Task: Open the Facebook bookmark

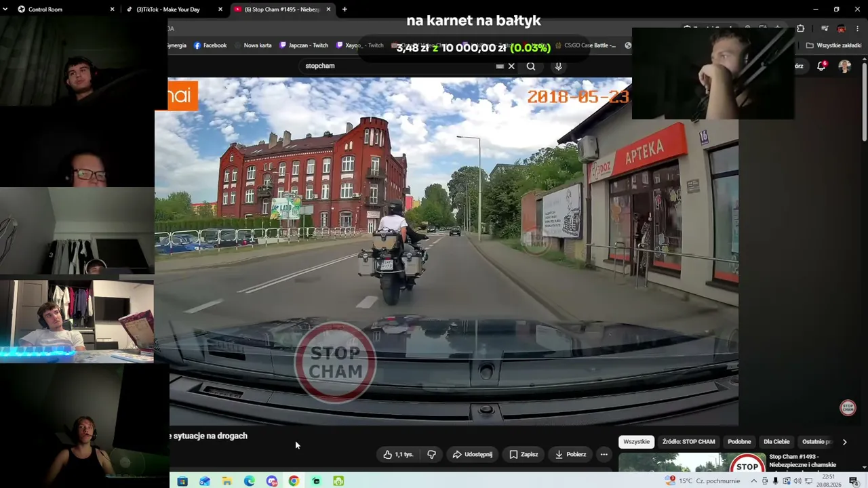Action: coord(210,45)
